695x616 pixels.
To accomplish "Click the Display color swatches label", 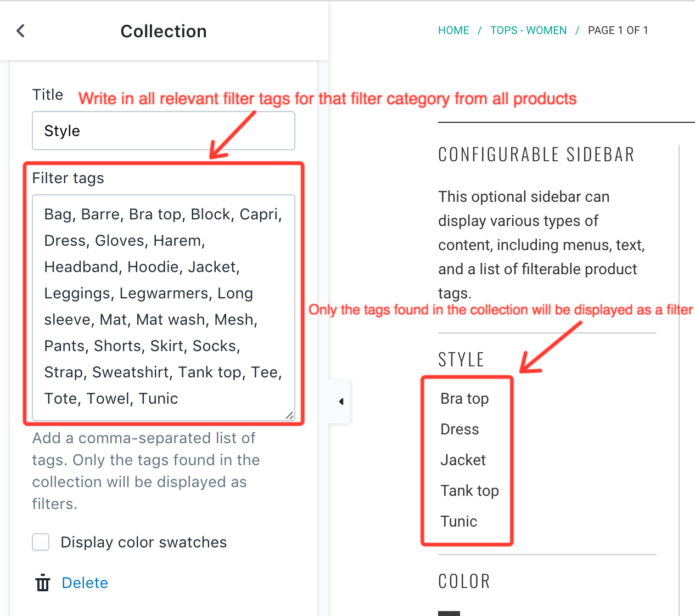I will tap(143, 542).
